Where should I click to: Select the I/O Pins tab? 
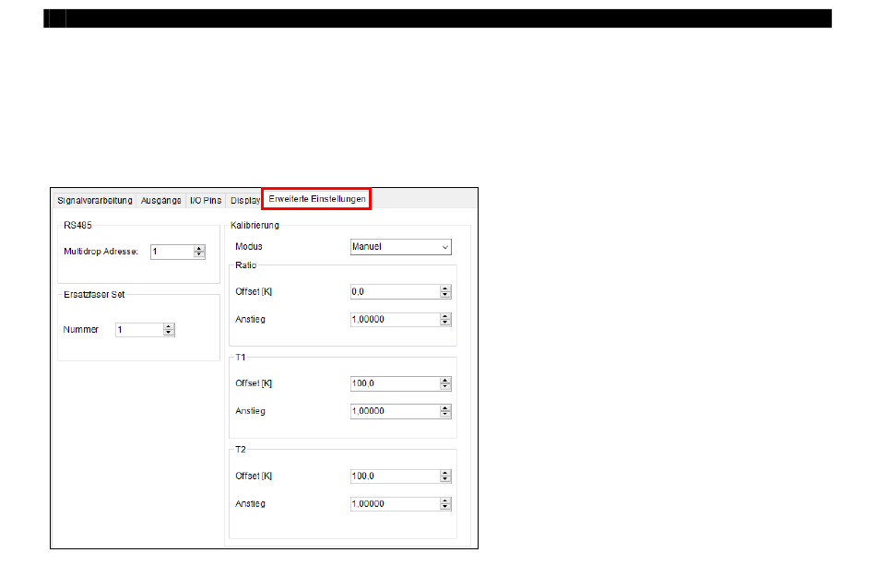point(206,201)
